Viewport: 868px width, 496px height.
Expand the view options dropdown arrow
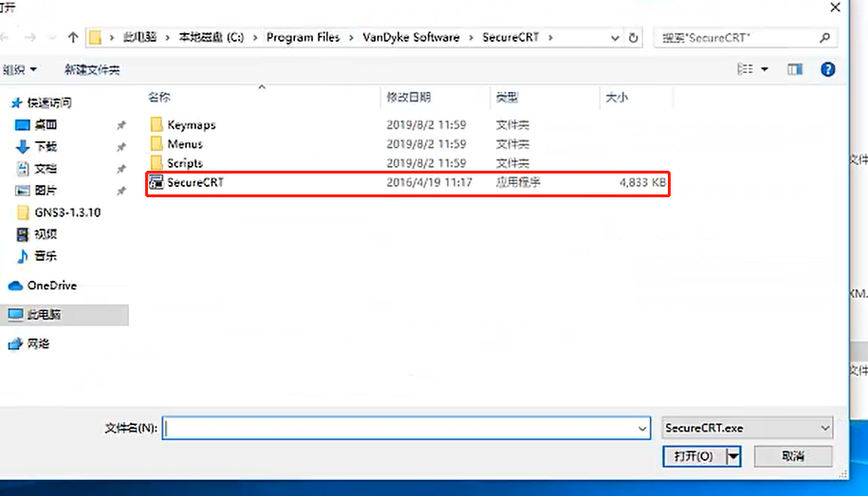pos(765,69)
